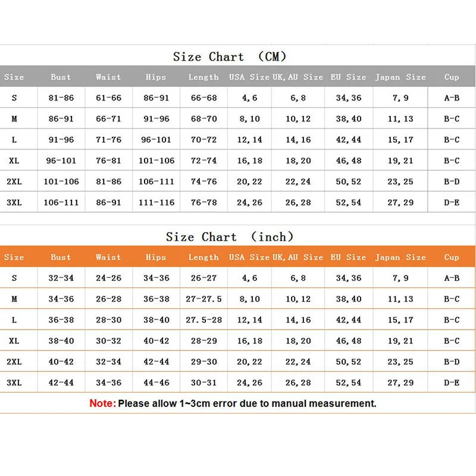The height and width of the screenshot is (476, 476).
Task: Click the 44-46 hips cell
Action: (x=156, y=383)
